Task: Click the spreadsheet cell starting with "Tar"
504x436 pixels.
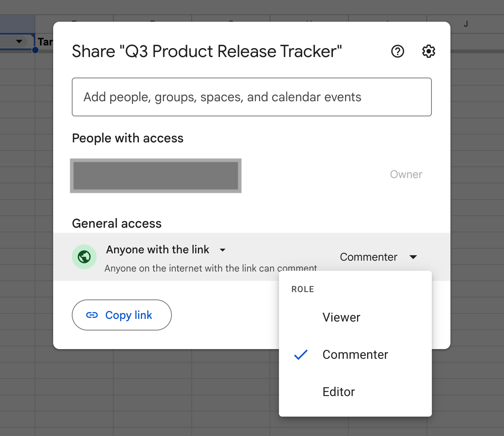Action: (x=45, y=42)
